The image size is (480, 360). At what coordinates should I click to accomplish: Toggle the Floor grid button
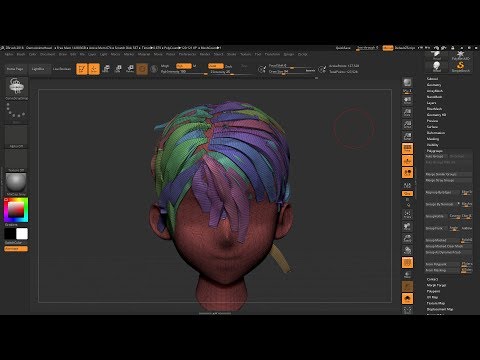point(407,161)
